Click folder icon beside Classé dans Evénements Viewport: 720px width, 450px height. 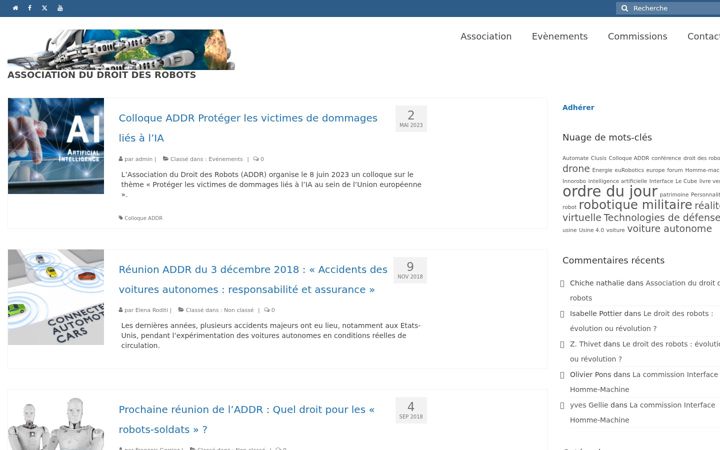click(166, 159)
